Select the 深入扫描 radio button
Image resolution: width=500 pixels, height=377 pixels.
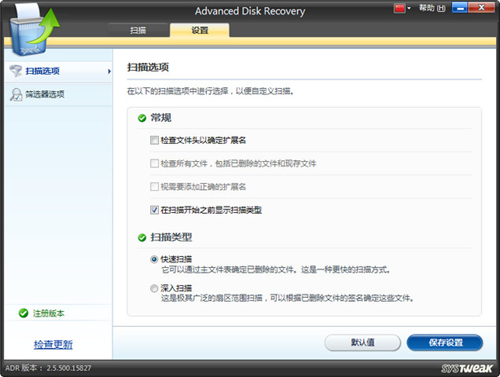pos(154,288)
